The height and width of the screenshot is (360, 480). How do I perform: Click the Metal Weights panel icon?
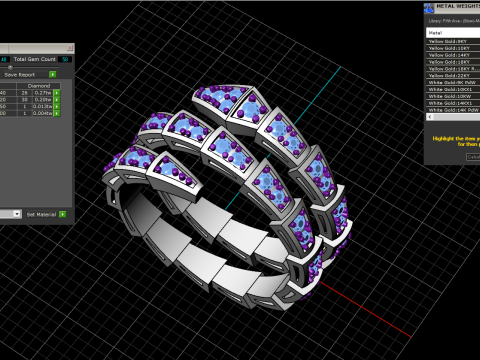[x=429, y=8]
